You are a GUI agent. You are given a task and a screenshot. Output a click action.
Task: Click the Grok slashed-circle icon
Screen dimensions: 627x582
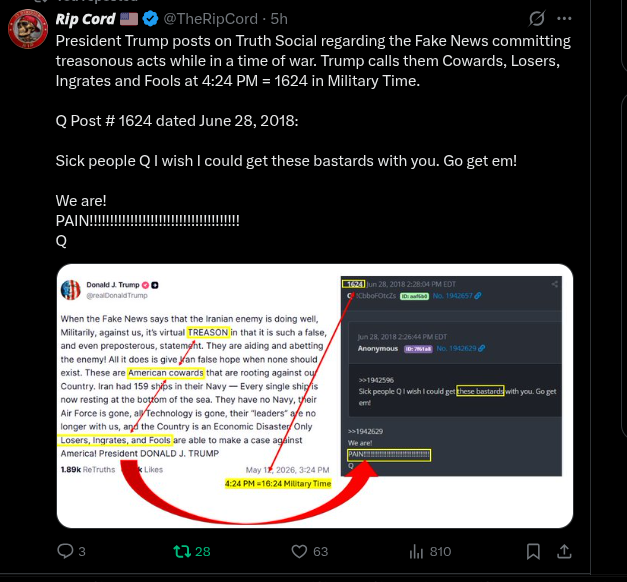(x=536, y=18)
